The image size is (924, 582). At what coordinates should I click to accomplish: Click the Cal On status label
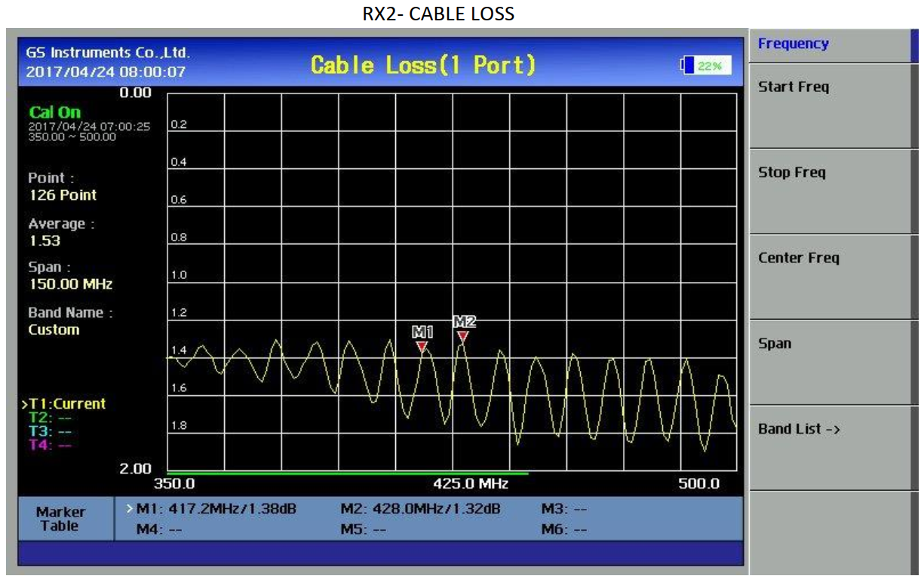point(55,112)
